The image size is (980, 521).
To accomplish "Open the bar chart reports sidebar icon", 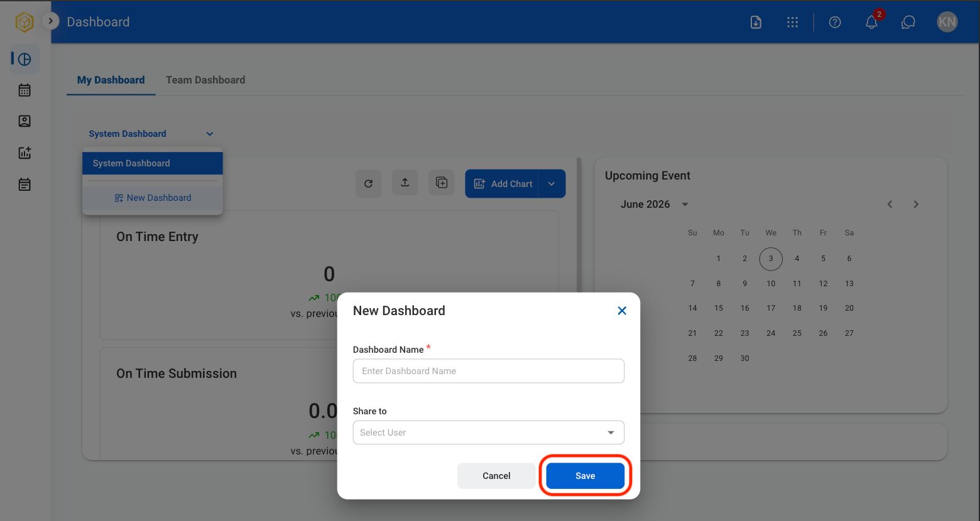I will [24, 153].
